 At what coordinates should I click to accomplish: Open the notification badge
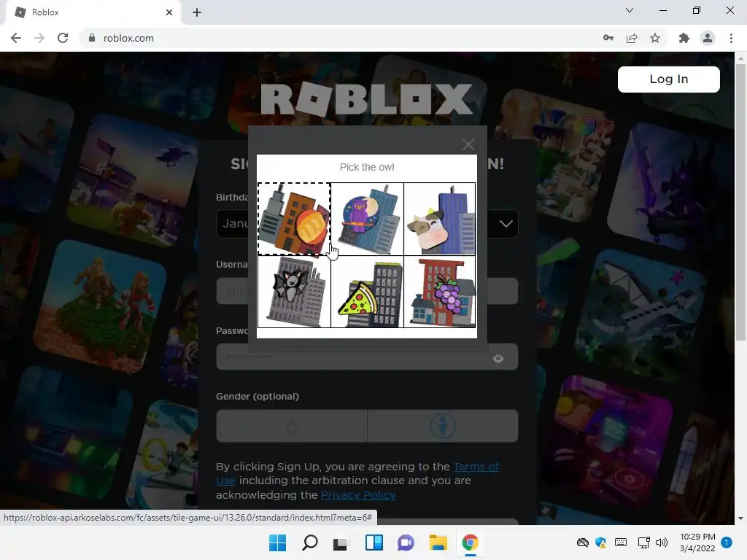coord(727,542)
